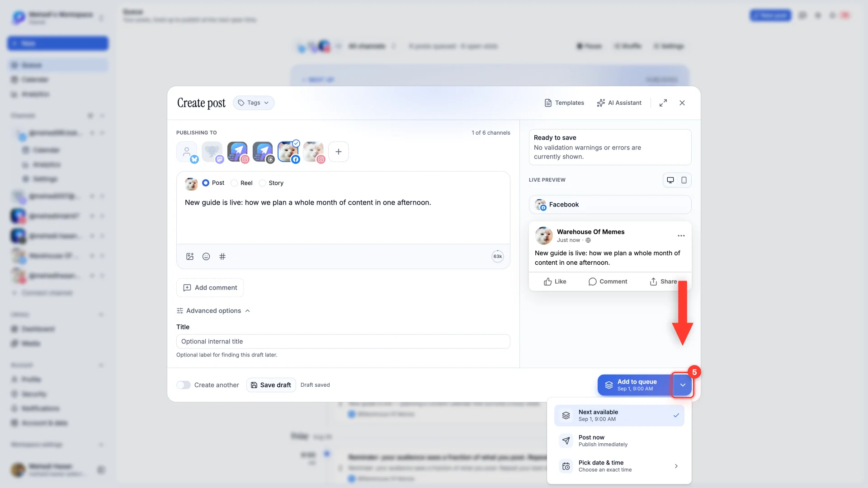Open the hashtag manager icon
The height and width of the screenshot is (488, 868).
pyautogui.click(x=222, y=257)
